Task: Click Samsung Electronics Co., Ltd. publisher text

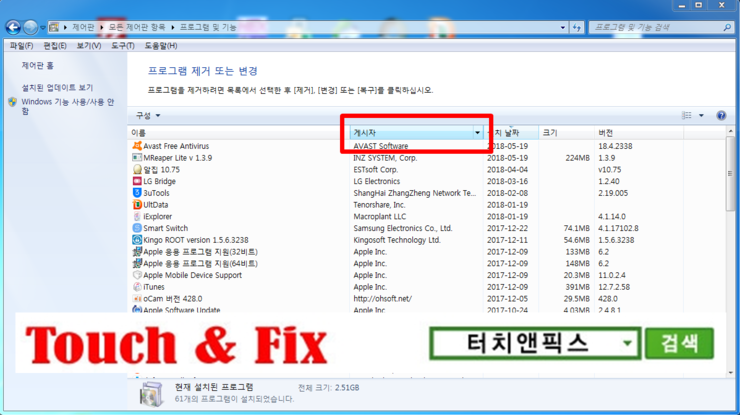Action: [403, 229]
